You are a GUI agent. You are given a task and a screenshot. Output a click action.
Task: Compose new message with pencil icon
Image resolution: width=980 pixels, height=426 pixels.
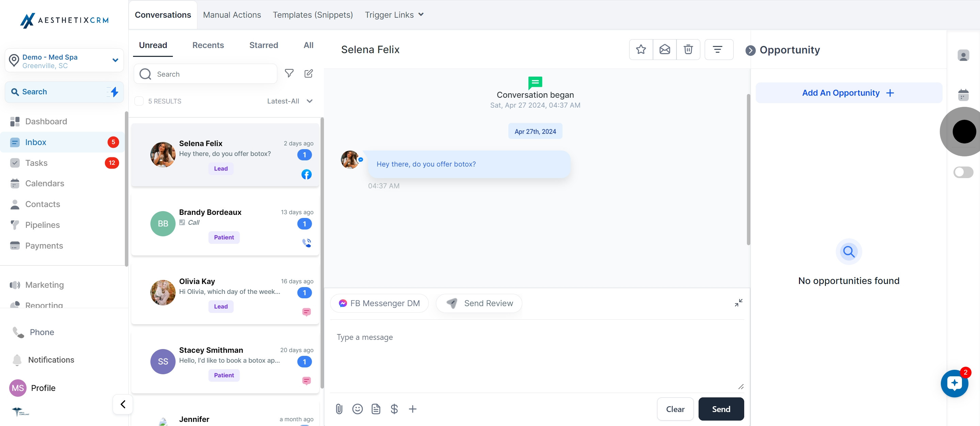[x=309, y=74]
